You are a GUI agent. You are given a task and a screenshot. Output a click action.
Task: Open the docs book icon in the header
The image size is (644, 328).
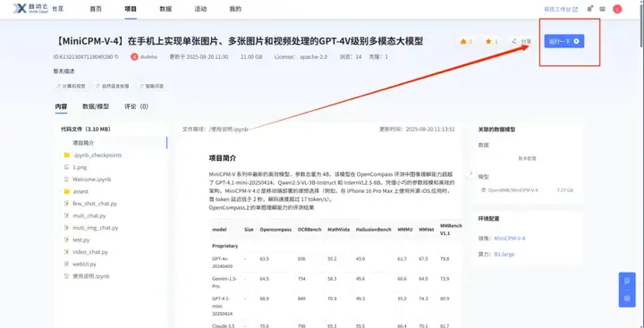pyautogui.click(x=603, y=9)
